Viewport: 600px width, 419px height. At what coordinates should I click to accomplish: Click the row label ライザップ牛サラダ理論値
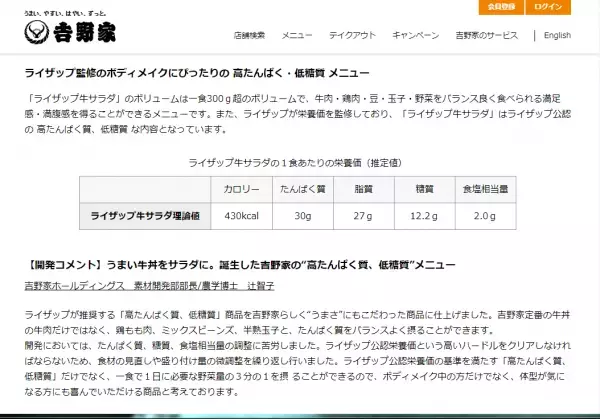coord(145,216)
